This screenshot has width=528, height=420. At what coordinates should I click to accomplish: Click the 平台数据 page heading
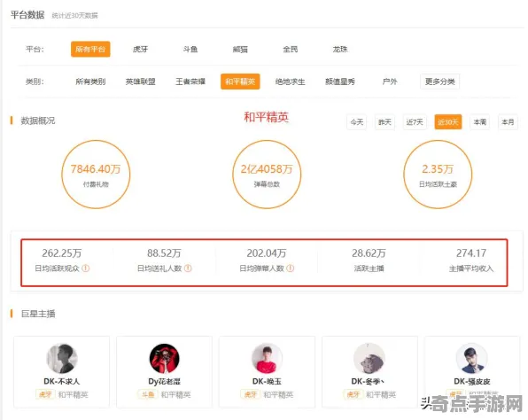click(27, 15)
